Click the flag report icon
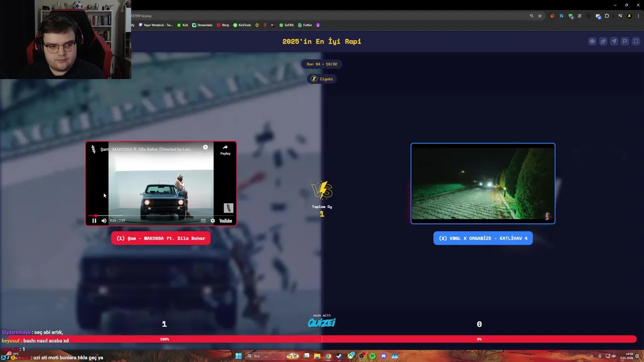 625,41
